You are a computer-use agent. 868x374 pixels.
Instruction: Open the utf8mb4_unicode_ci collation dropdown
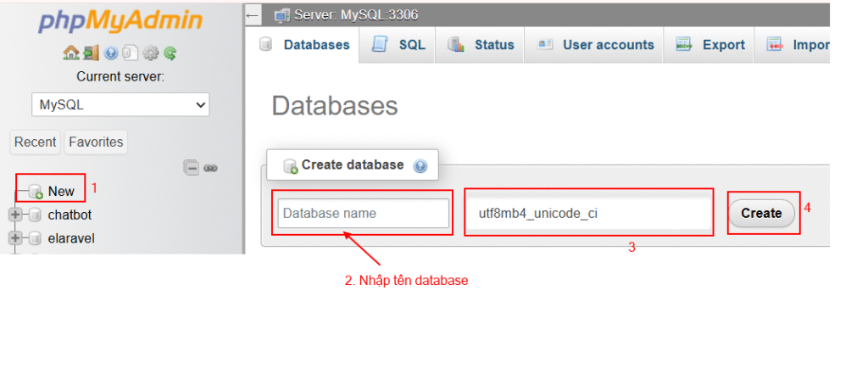tap(588, 214)
